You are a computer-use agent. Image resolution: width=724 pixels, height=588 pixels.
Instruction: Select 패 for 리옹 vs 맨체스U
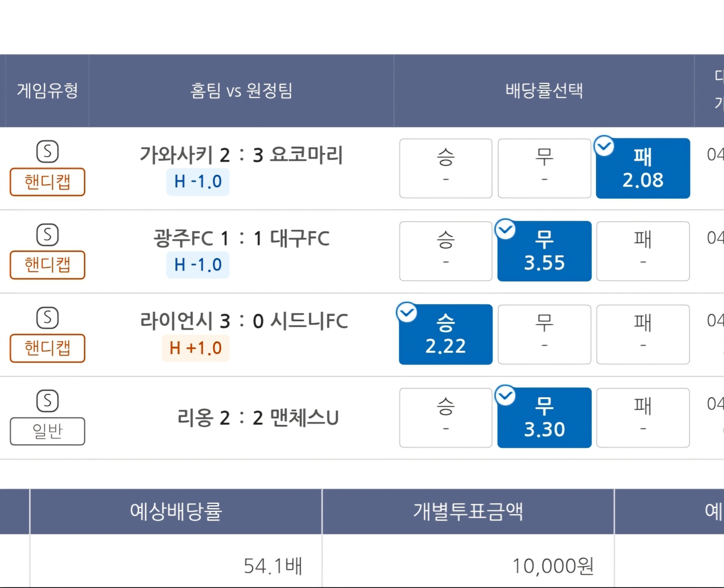[x=643, y=418]
